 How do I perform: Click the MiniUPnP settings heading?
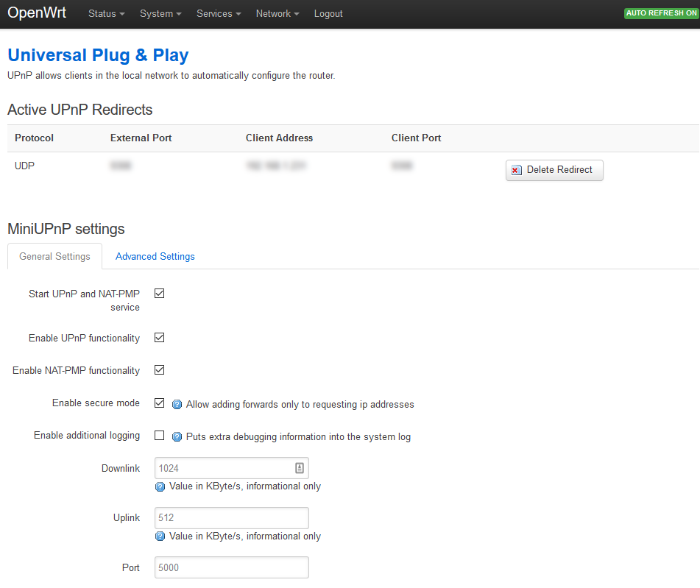pos(66,229)
